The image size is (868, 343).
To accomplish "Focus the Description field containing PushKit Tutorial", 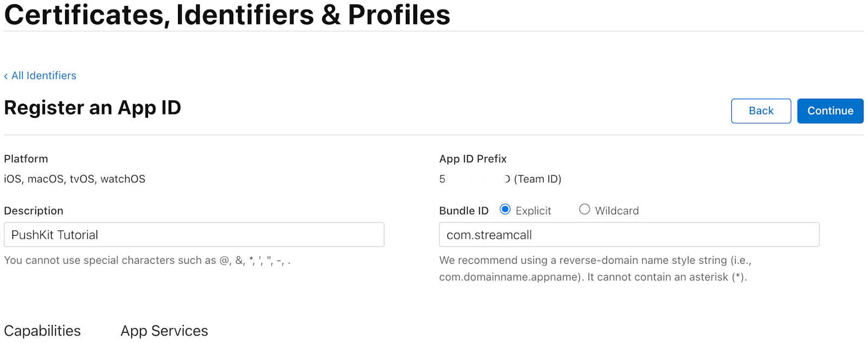I will (194, 234).
